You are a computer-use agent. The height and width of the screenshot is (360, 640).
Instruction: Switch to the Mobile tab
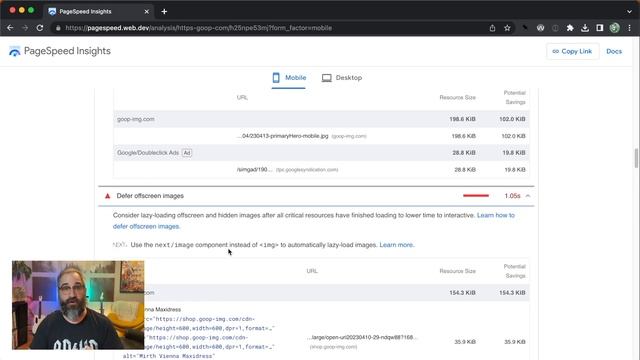(289, 78)
